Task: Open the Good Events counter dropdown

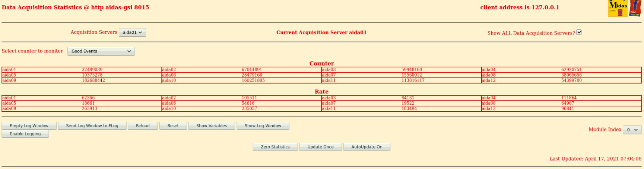Action: point(101,51)
